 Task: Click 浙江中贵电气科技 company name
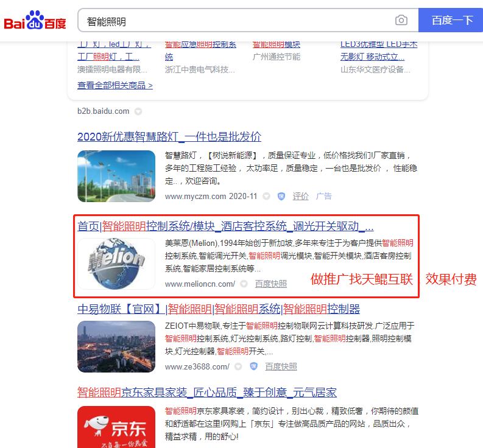coord(200,69)
